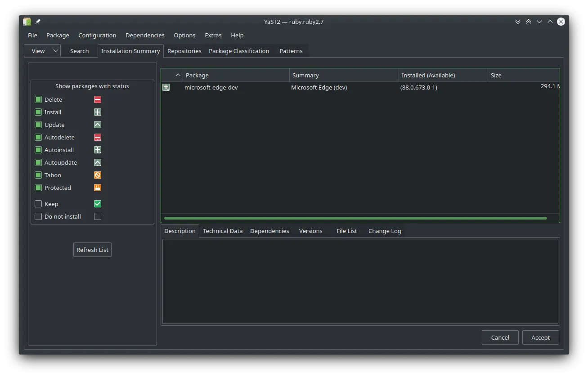
Task: Click the install icon beside microsoft-edge-dev
Action: click(x=166, y=87)
